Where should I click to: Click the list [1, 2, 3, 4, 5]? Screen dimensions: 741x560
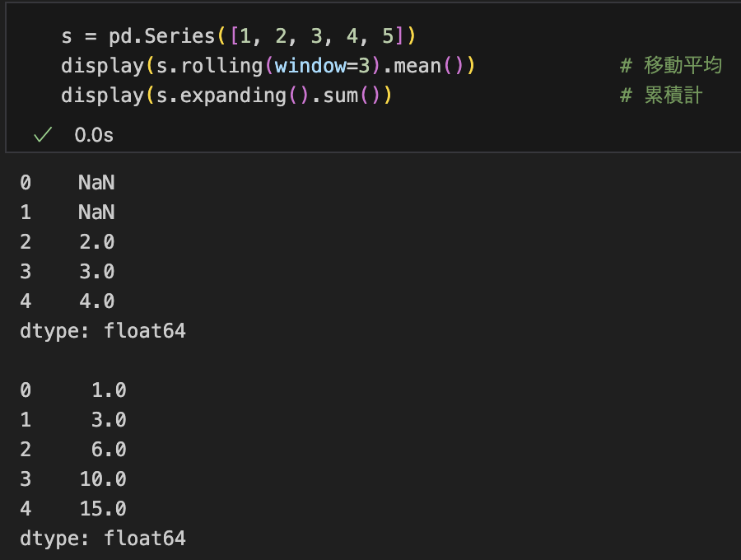tap(317, 36)
